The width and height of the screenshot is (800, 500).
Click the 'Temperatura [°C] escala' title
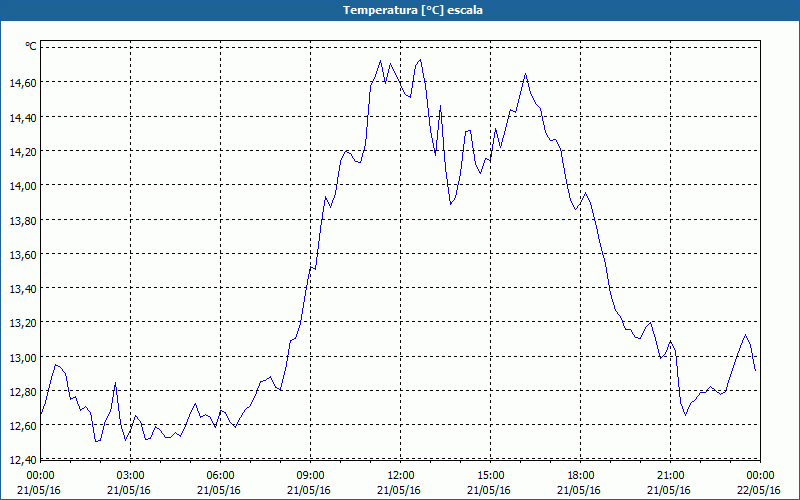click(x=412, y=10)
